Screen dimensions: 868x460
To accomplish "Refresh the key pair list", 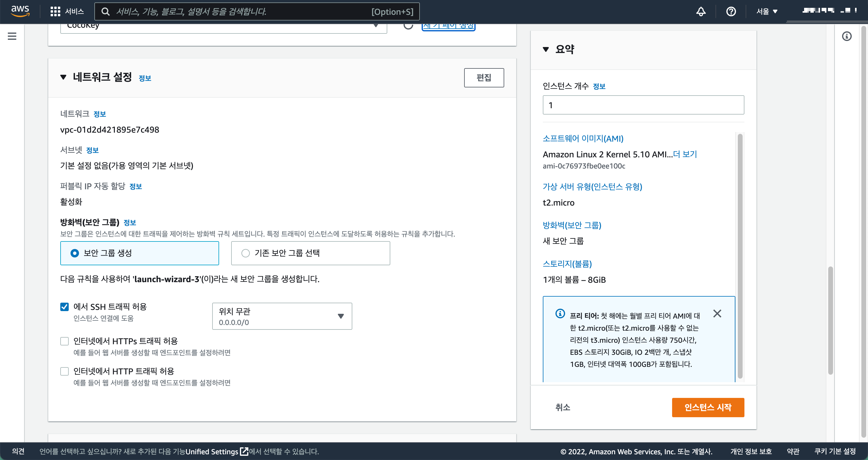I will point(408,26).
